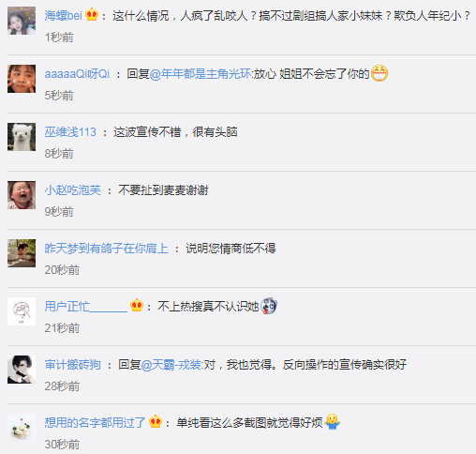Open aaaaaQi呀Qi's avatar picture
The image size is (476, 454).
point(22,79)
